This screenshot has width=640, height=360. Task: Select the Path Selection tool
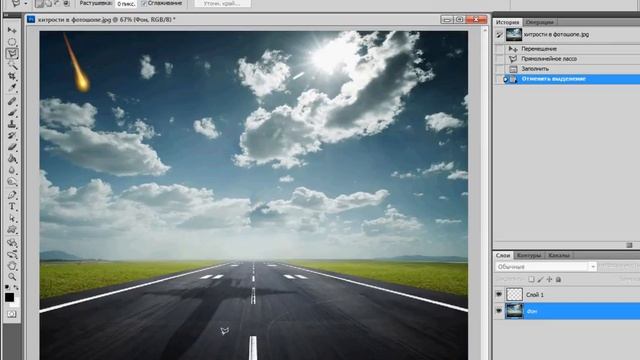(12, 218)
